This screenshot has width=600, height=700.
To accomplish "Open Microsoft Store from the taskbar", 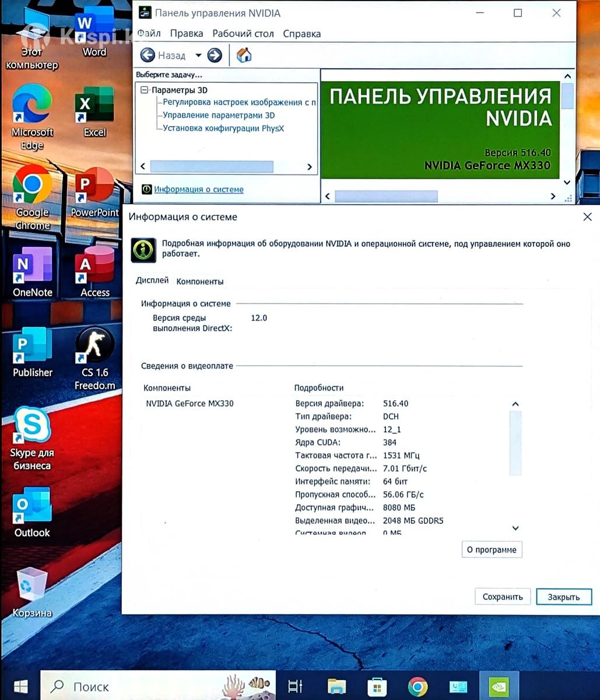I will [x=377, y=687].
